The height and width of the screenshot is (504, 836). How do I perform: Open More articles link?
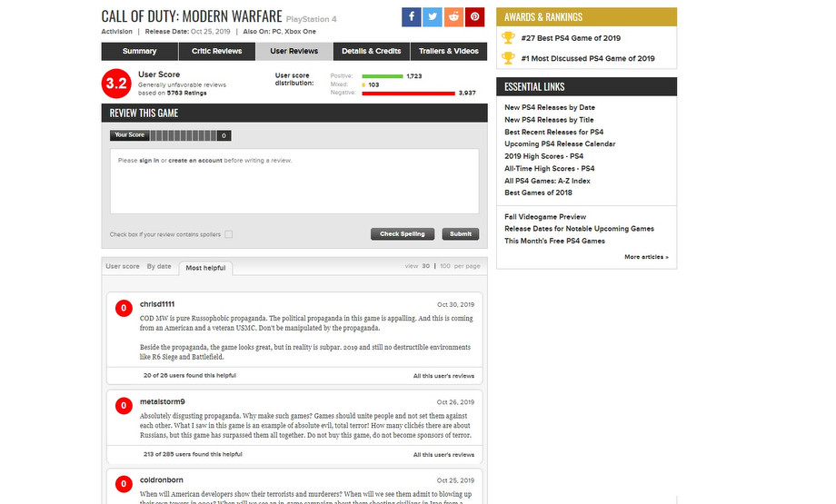pyautogui.click(x=646, y=257)
